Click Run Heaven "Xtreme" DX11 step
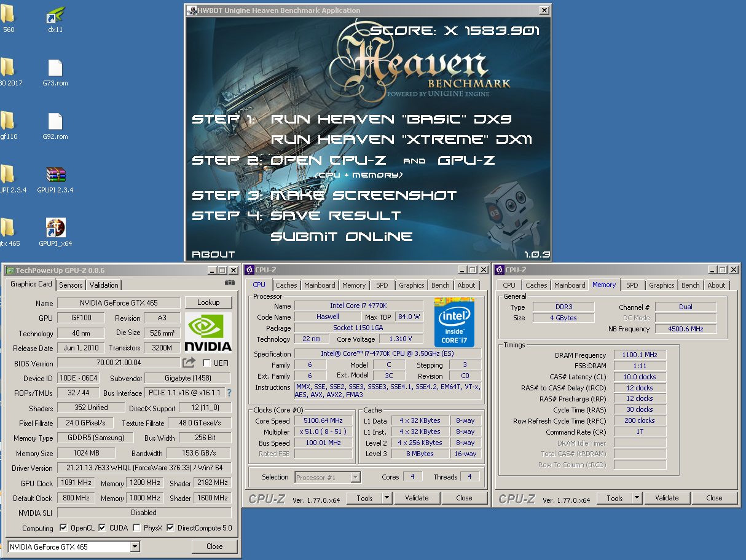This screenshot has height=560, width=746. click(402, 140)
